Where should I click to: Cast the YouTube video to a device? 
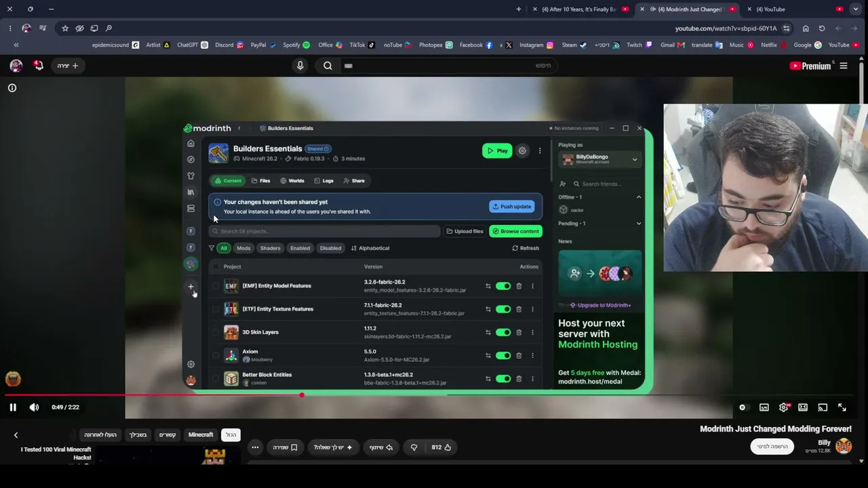tap(823, 407)
